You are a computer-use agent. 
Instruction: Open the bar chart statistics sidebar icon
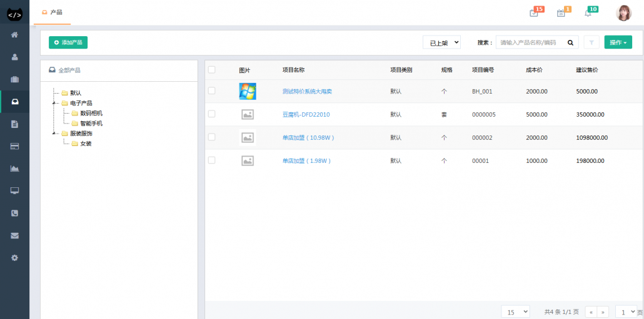point(14,168)
